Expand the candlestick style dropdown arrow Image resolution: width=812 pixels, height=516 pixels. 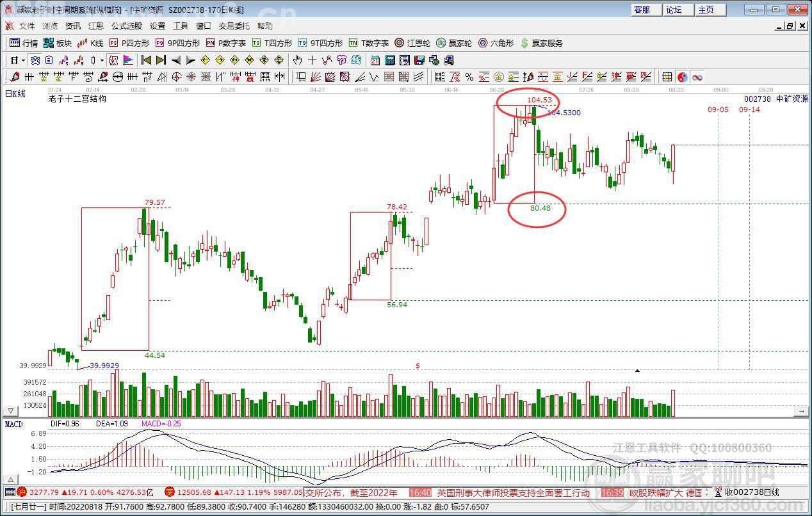tap(102, 60)
